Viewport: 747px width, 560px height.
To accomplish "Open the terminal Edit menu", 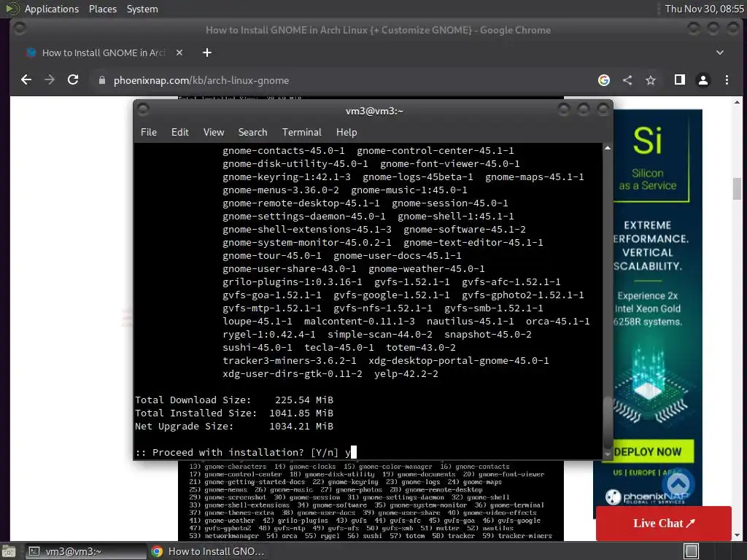I will (179, 132).
